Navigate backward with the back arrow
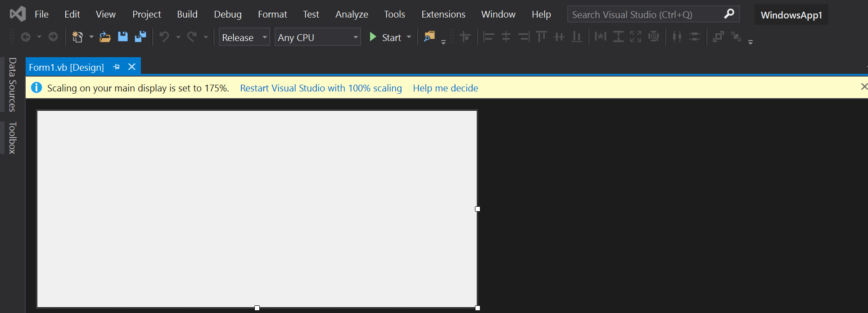The height and width of the screenshot is (313, 868). coord(26,37)
